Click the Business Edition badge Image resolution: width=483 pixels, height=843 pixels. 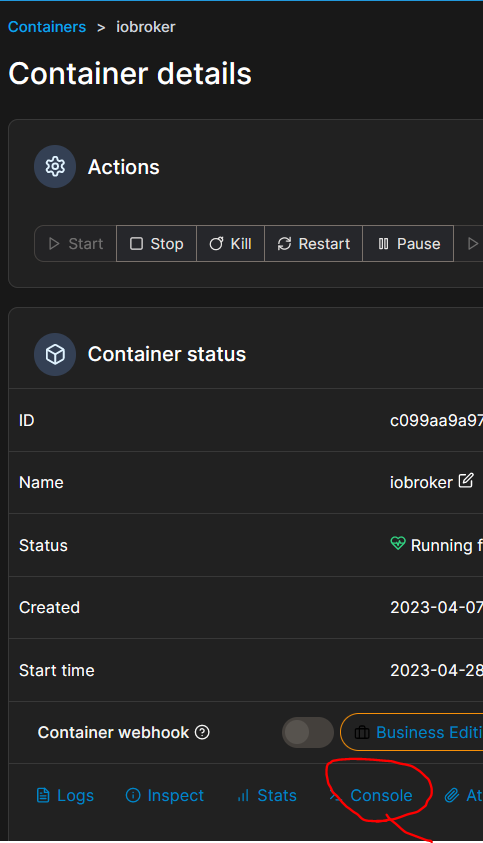coord(412,732)
